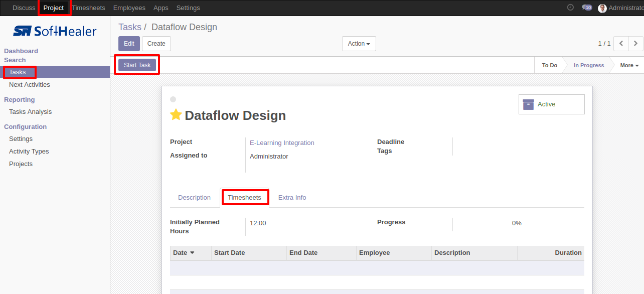The height and width of the screenshot is (294, 644).
Task: Open Settings under Configuration sidebar
Action: coord(21,139)
